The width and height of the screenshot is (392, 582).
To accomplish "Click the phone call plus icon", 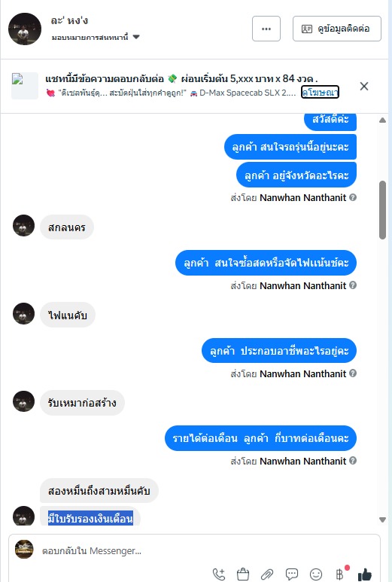I will tap(219, 574).
